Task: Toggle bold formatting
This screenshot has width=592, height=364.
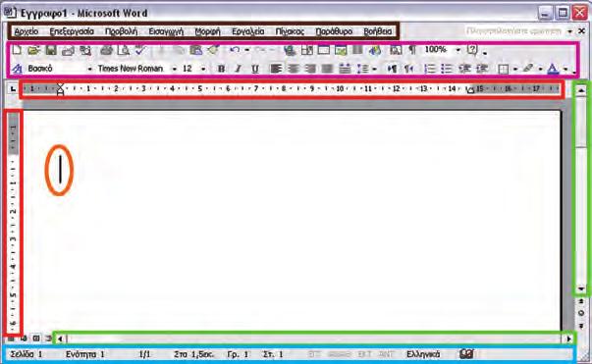Action: tap(221, 69)
